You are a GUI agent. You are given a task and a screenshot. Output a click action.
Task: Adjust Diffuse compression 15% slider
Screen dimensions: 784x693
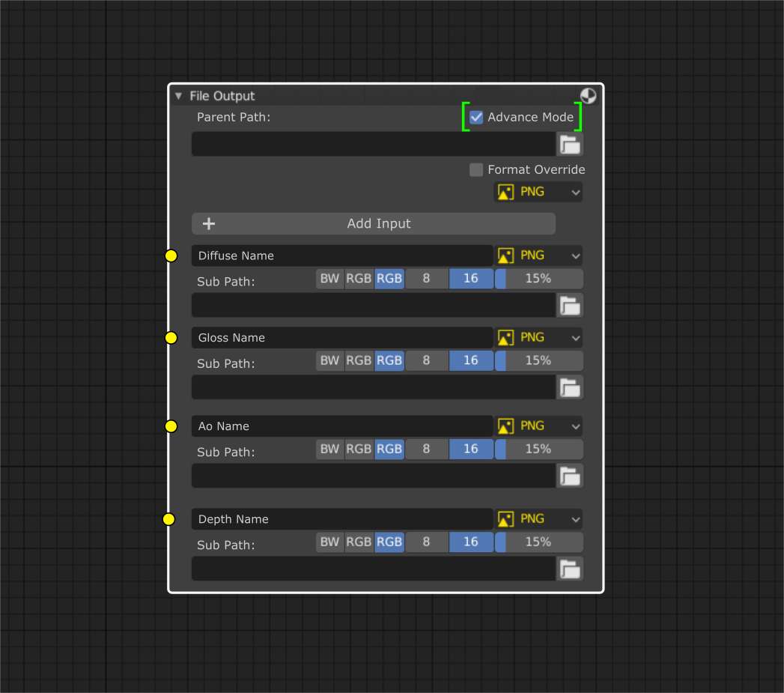tap(538, 279)
